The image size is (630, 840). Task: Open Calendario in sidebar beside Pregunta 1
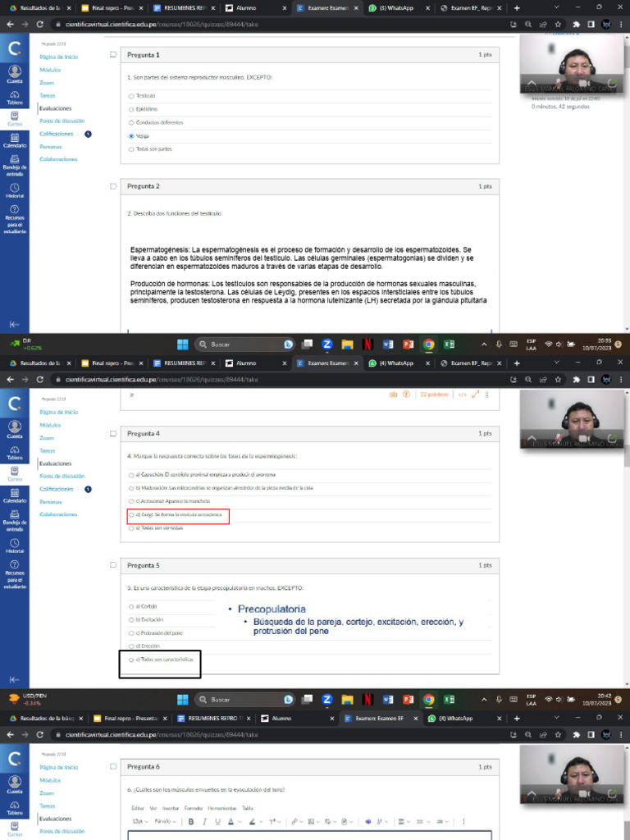(15, 141)
